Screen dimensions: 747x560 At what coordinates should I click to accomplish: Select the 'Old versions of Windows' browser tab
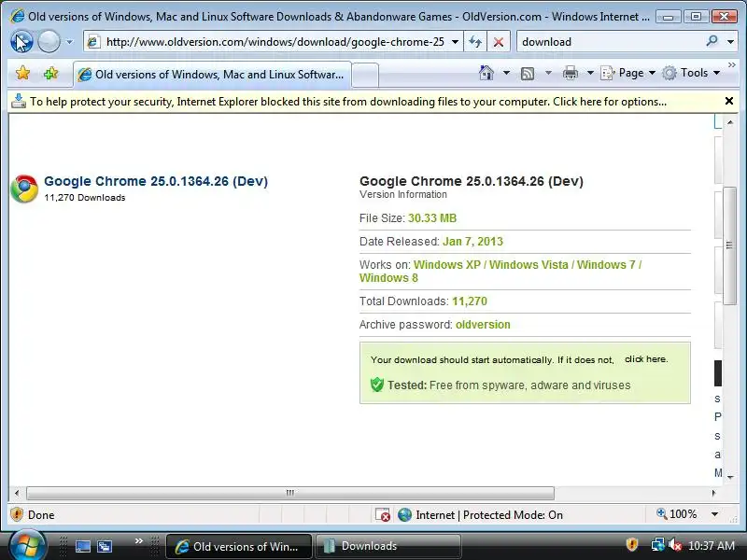(x=212, y=75)
